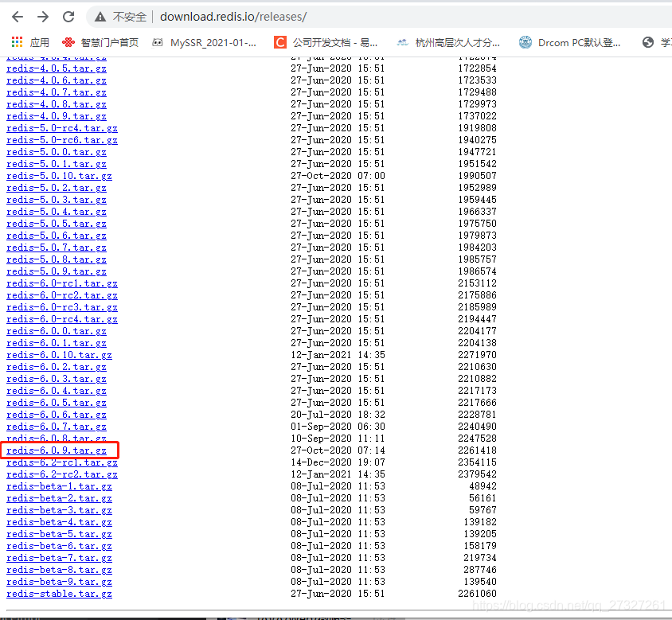
Task: Download redis-4.0.6.tar.gz
Action: [57, 80]
